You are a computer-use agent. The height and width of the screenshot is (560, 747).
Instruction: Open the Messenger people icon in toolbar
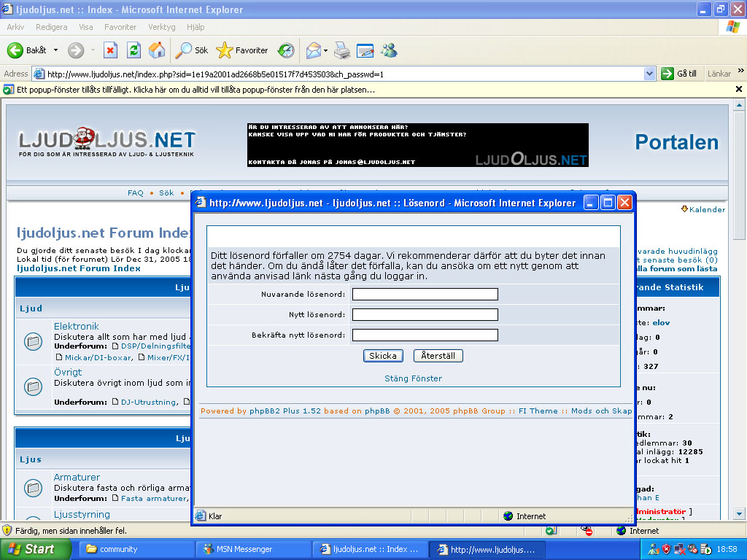click(389, 50)
